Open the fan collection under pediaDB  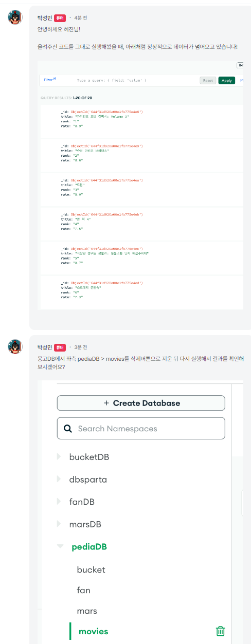click(x=83, y=590)
